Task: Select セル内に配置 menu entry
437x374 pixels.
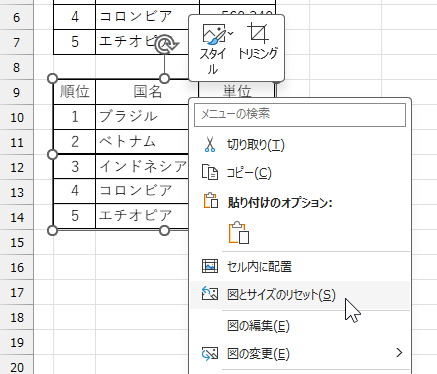Action: (300, 267)
